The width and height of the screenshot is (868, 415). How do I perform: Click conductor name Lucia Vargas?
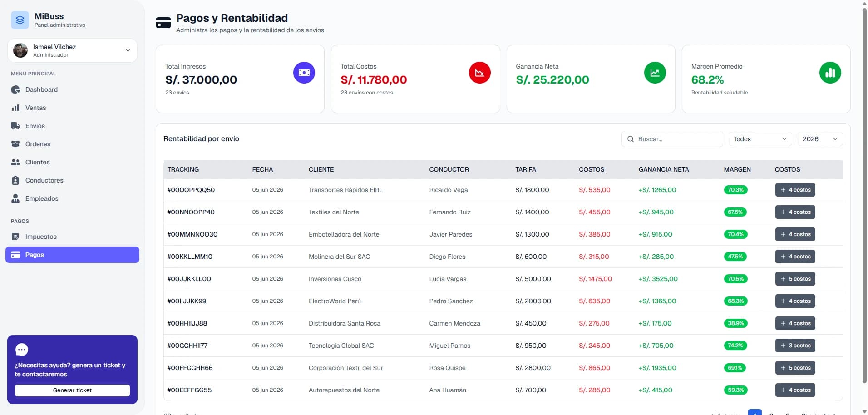click(448, 279)
